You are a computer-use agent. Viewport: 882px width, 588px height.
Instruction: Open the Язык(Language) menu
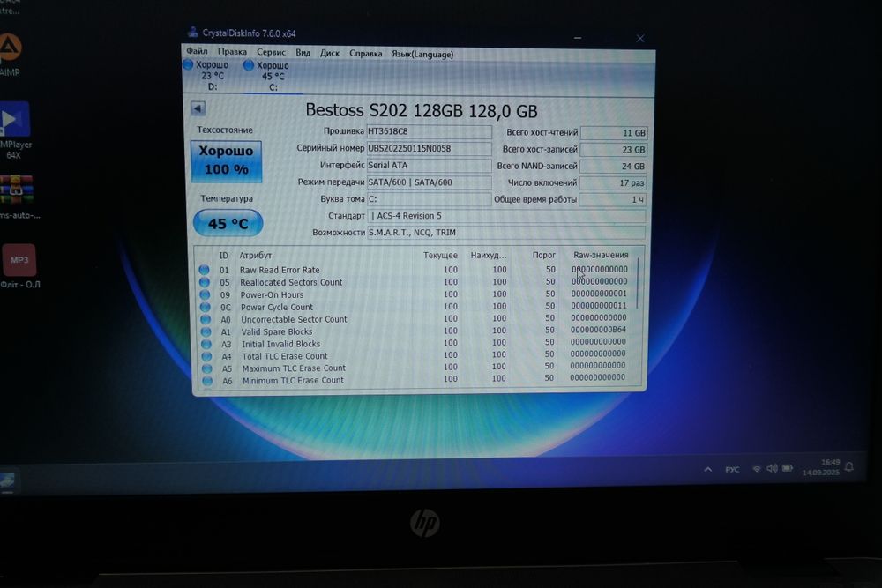point(422,54)
